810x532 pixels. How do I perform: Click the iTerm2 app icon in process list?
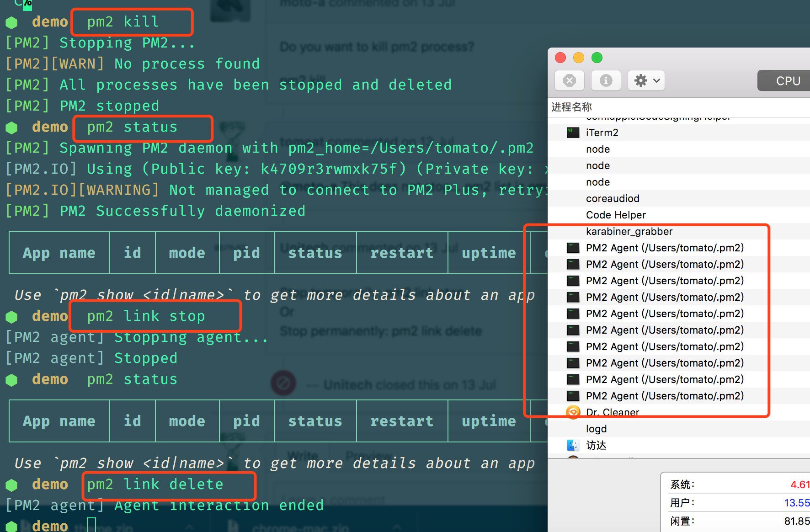click(x=573, y=133)
